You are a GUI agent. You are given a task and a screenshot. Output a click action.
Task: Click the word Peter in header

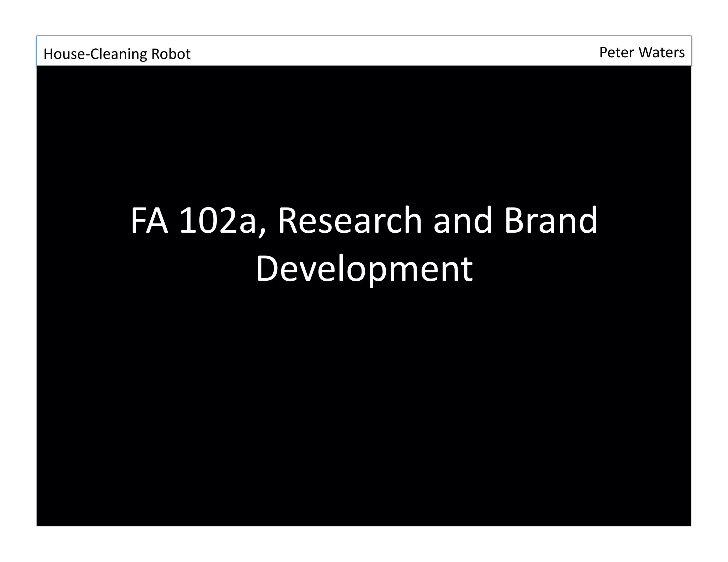coord(616,52)
